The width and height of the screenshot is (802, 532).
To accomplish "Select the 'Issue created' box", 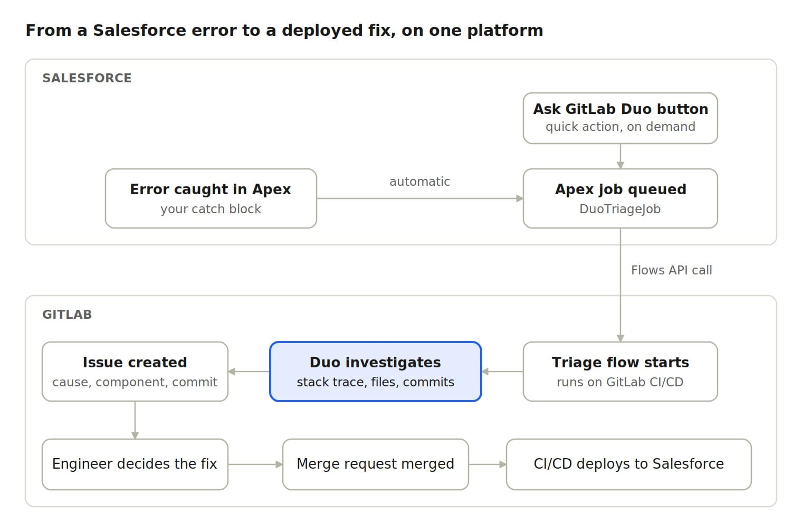I will (135, 372).
